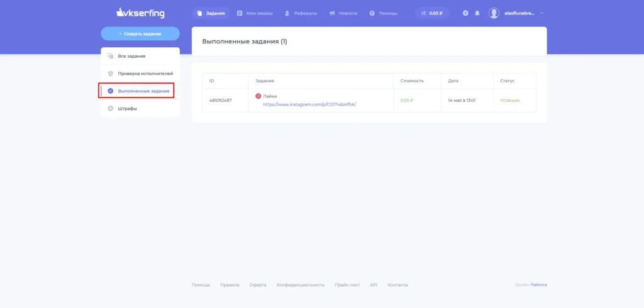Image resolution: width=644 pixels, height=308 pixels.
Task: Select Все задания in sidebar
Action: click(x=140, y=56)
